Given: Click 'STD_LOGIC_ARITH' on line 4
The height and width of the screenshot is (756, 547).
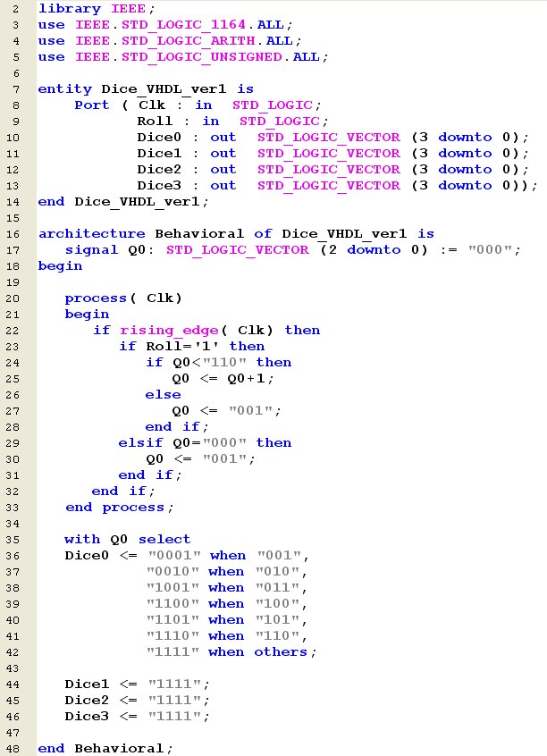Looking at the screenshot, I should point(188,41).
